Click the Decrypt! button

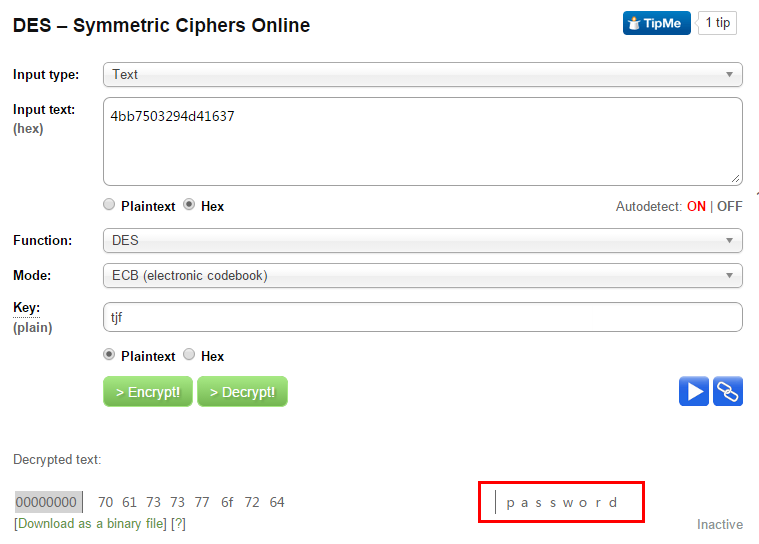[x=243, y=392]
